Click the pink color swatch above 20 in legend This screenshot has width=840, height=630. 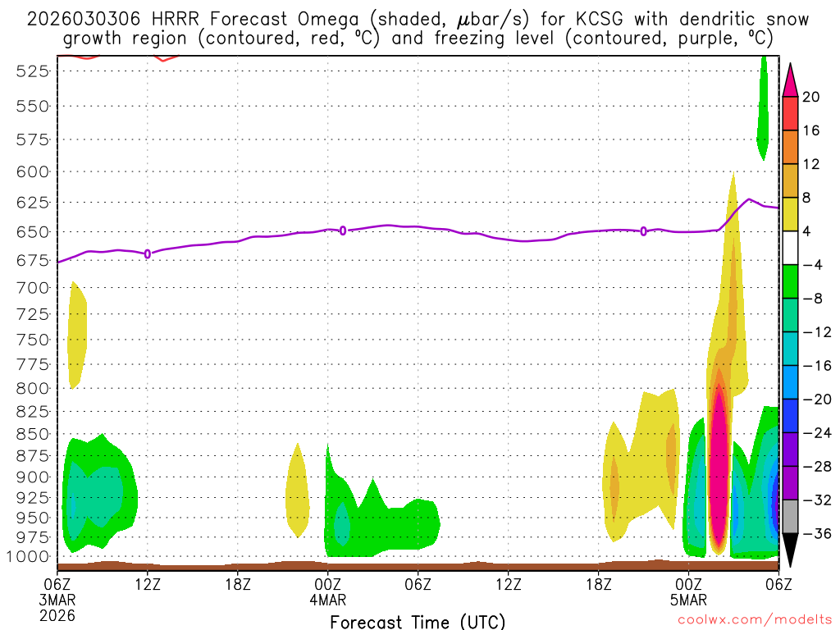[x=790, y=80]
